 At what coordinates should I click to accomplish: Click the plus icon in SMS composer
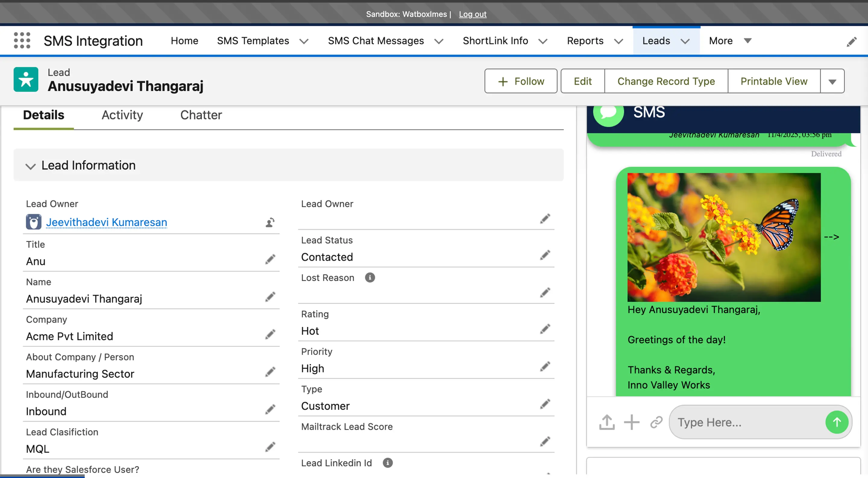pos(631,422)
